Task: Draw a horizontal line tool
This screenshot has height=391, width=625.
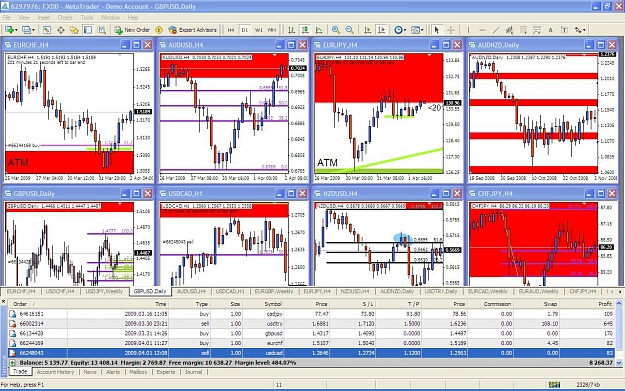Action: pyautogui.click(x=482, y=30)
